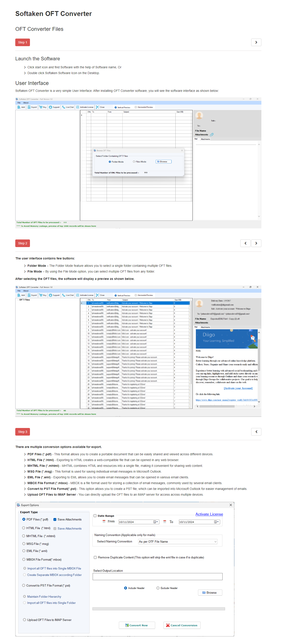Select the Folder Mode radio button
The width and height of the screenshot is (282, 644).
[110, 162]
